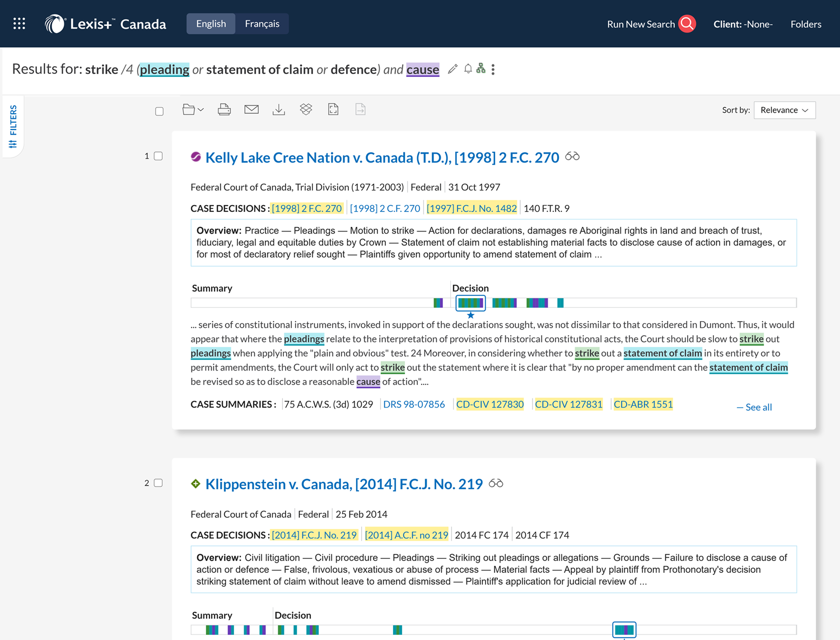Email results with the envelope icon
840x640 pixels.
point(251,110)
